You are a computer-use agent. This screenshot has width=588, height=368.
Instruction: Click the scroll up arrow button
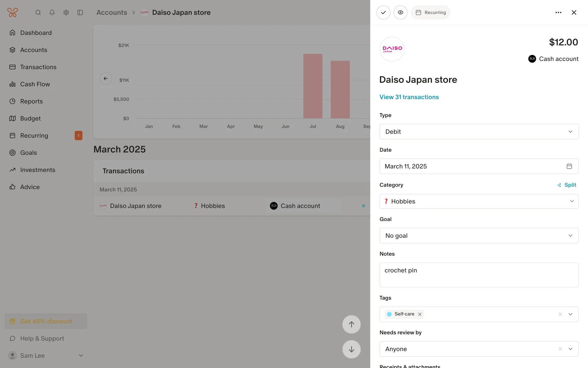pos(351,324)
